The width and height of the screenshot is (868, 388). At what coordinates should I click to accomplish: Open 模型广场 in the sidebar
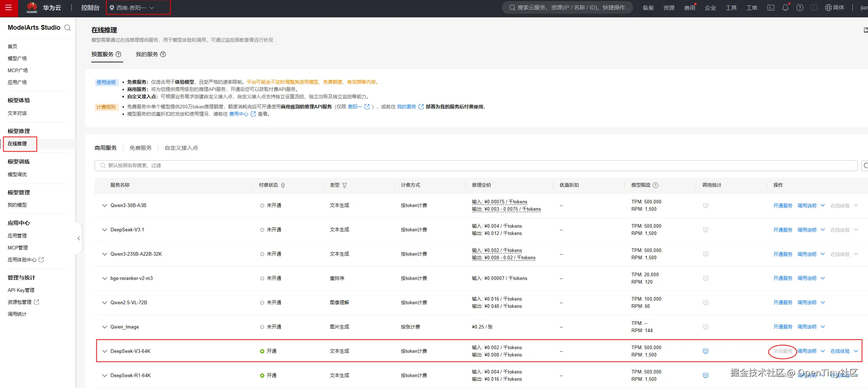(x=17, y=58)
